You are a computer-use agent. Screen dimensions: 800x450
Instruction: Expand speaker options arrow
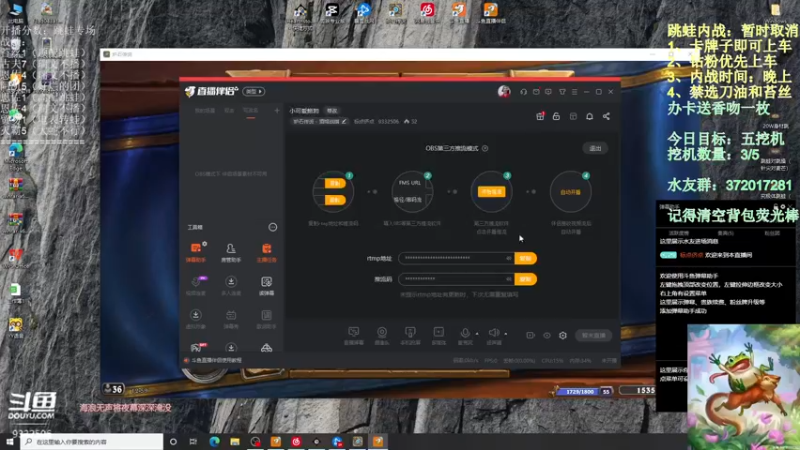(x=506, y=334)
